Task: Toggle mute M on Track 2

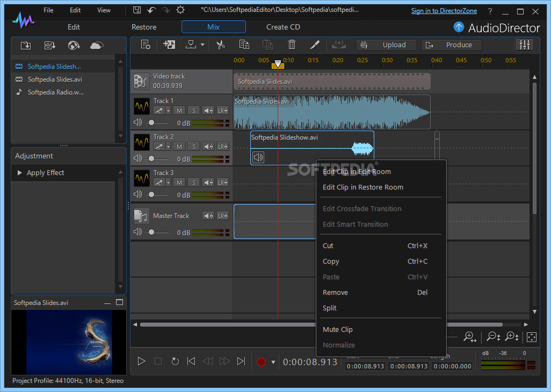Action: [x=179, y=147]
